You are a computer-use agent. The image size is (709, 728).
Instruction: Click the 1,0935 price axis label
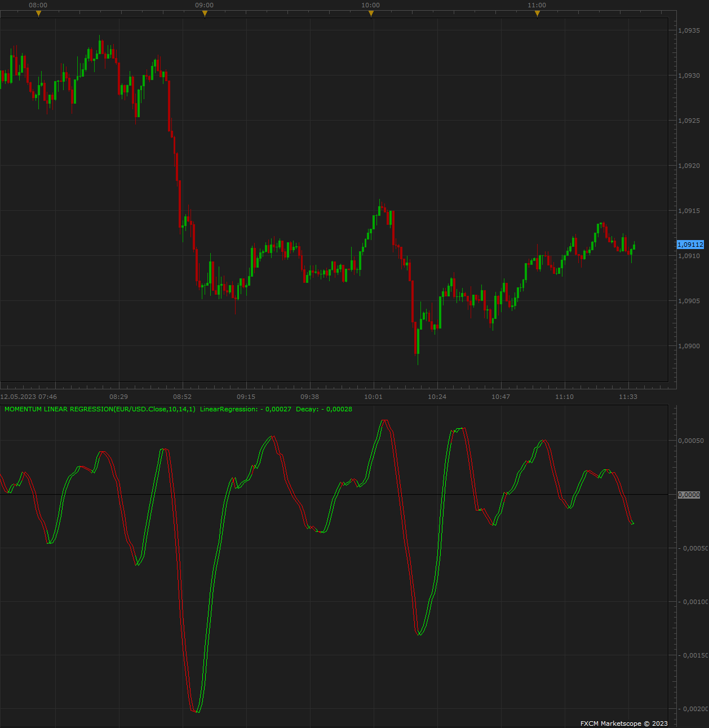689,30
